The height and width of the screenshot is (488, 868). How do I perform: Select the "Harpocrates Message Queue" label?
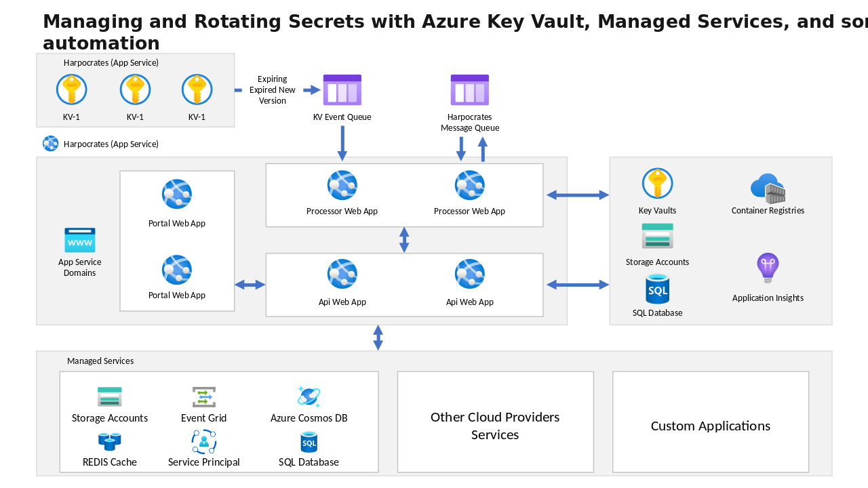(470, 123)
